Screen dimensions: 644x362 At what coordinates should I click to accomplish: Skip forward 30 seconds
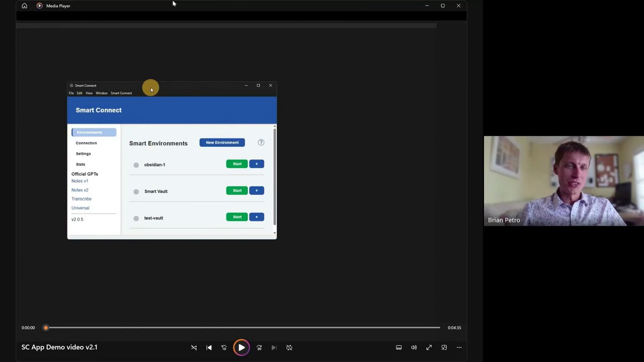(259, 347)
